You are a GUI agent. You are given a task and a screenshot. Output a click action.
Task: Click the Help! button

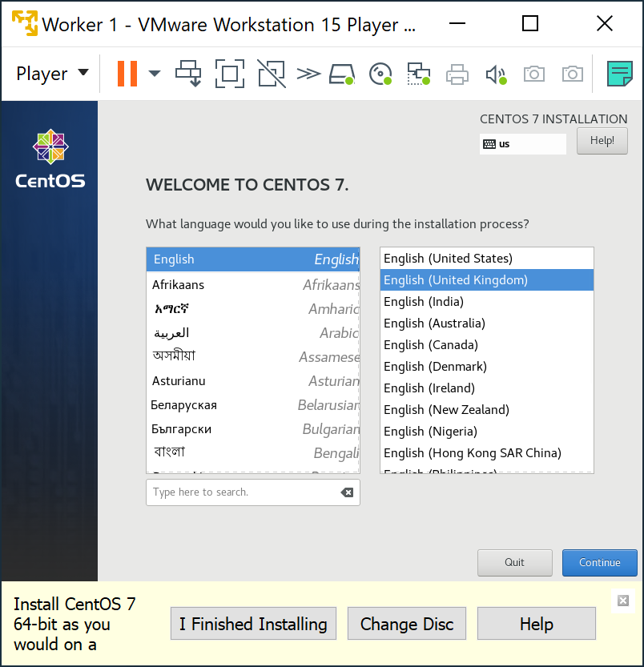click(x=602, y=140)
